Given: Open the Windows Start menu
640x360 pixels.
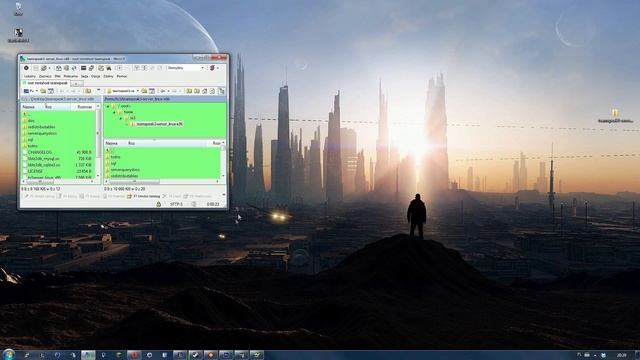Looking at the screenshot, I should pyautogui.click(x=8, y=355).
